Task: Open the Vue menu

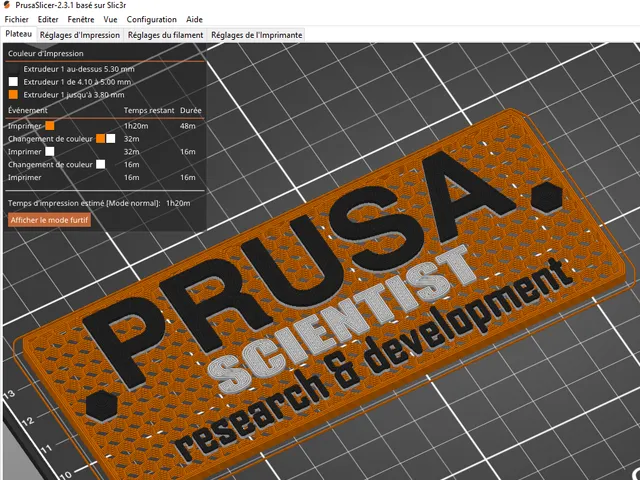Action: tap(110, 19)
